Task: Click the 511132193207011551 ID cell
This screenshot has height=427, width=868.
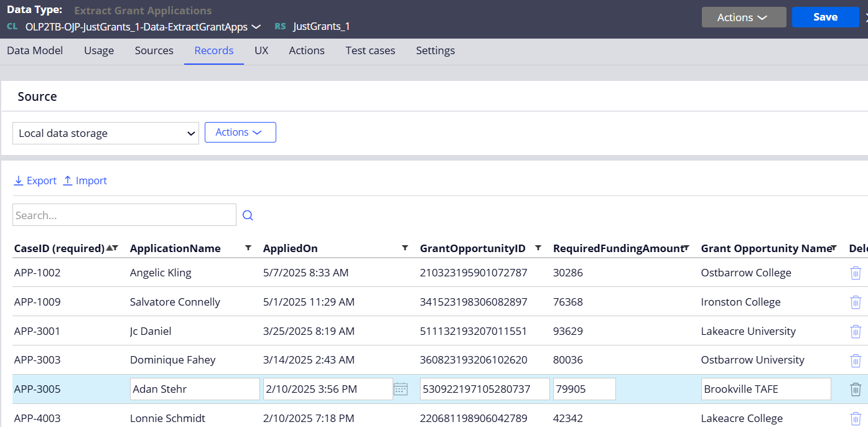Action: [474, 331]
